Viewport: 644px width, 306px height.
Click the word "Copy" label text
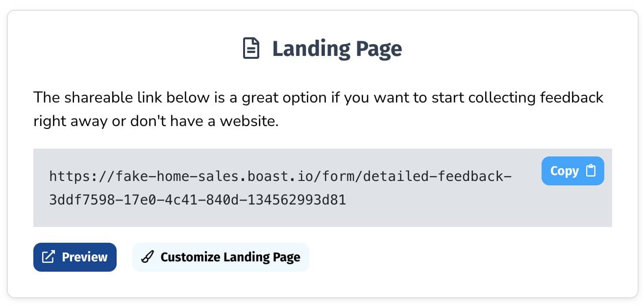pos(564,171)
